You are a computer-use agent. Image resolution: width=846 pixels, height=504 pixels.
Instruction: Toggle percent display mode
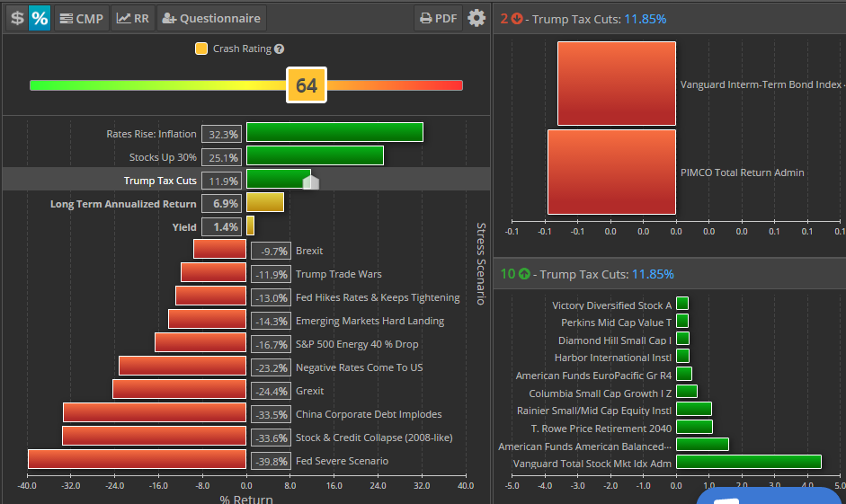click(40, 18)
